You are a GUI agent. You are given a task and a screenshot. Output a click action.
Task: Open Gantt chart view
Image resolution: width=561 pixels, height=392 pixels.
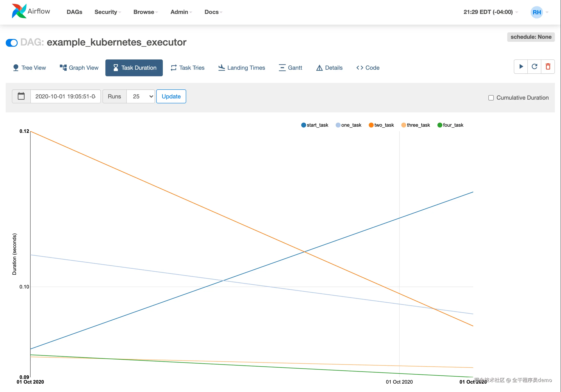click(x=290, y=68)
